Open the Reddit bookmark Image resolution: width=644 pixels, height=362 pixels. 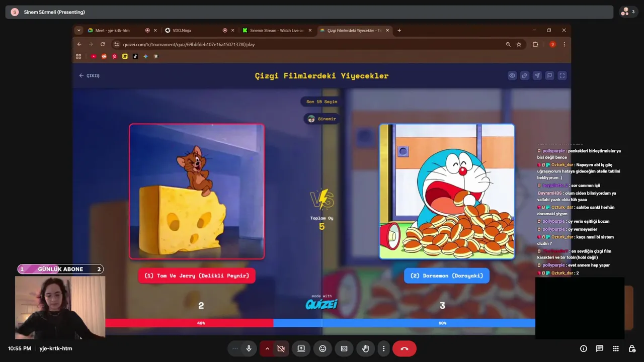(x=104, y=56)
